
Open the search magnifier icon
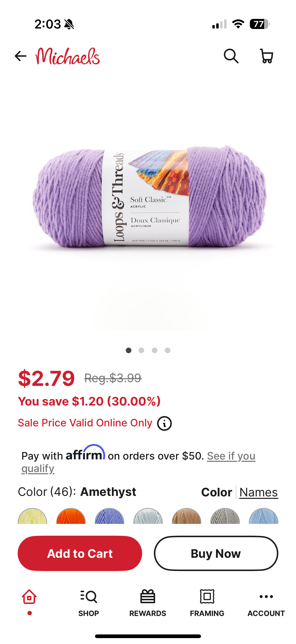click(x=231, y=56)
